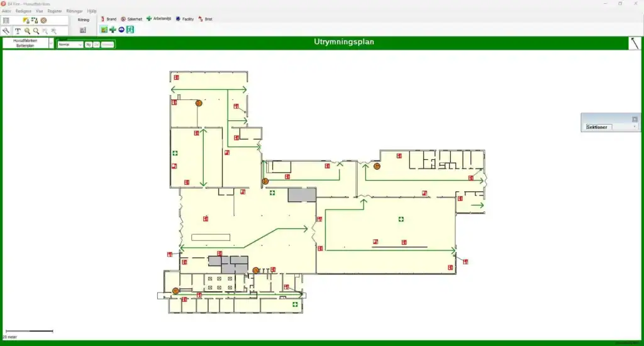Click the north arrow compass icon
This screenshot has width=644, height=346.
coord(635,43)
